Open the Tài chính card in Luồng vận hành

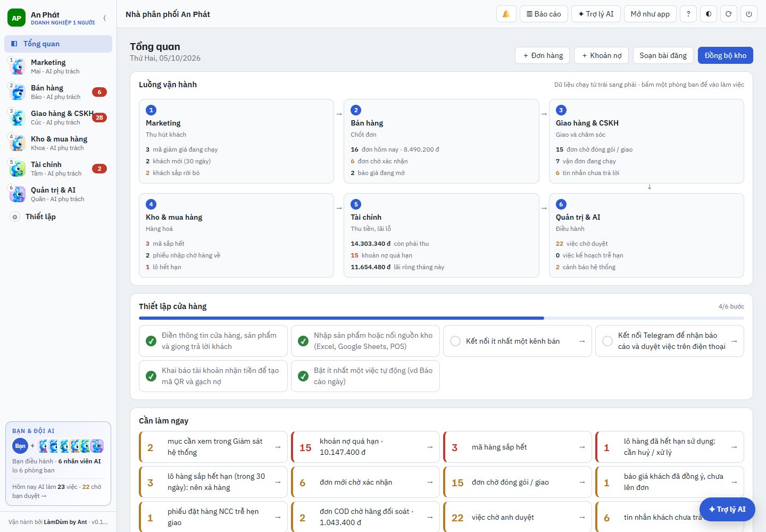coord(442,235)
